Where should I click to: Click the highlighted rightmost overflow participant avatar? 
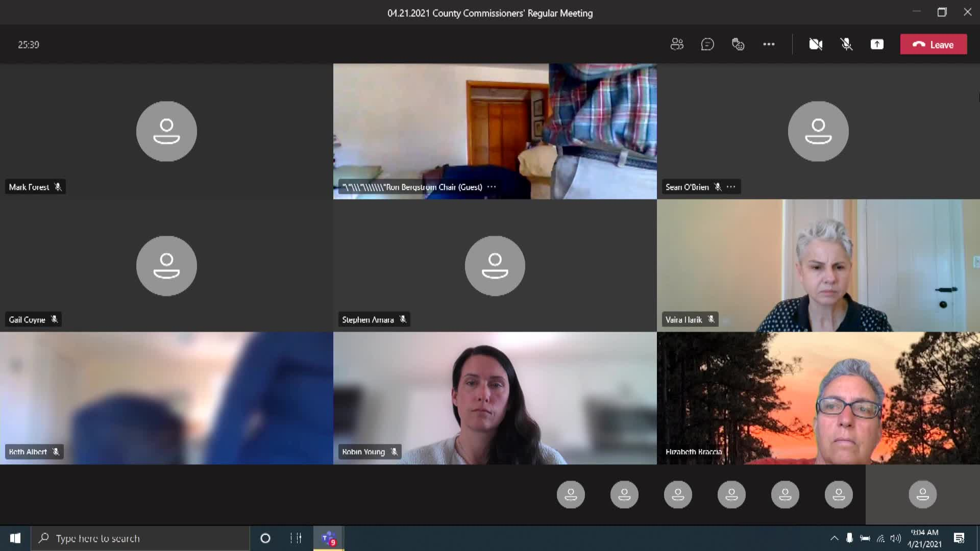pos(922,494)
